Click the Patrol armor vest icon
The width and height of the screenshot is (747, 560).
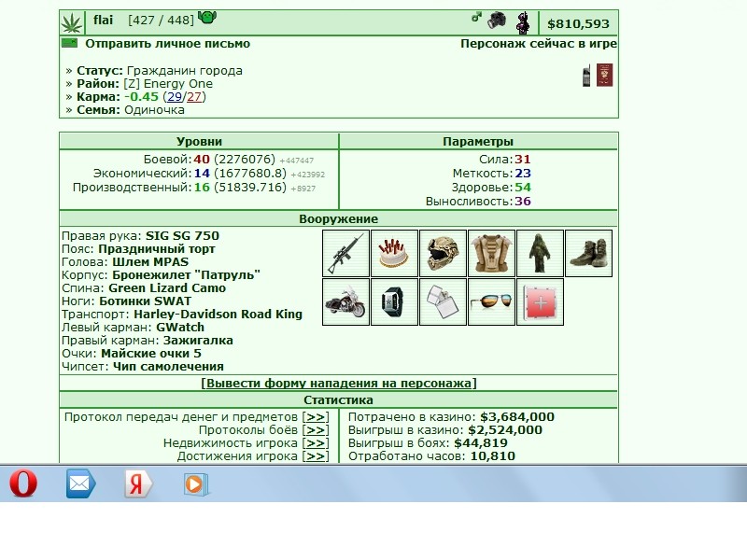(x=492, y=253)
